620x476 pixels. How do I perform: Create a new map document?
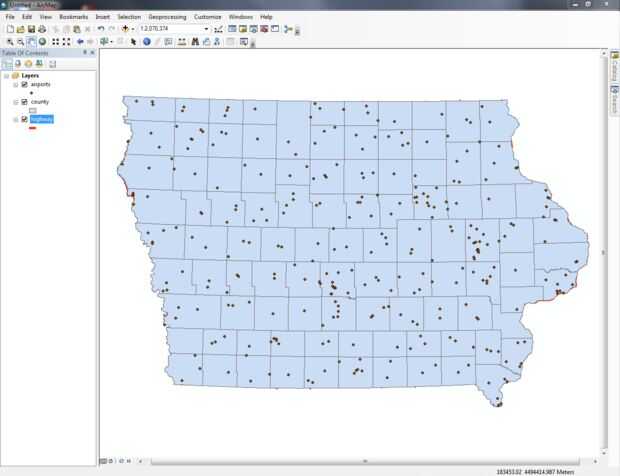(x=10, y=29)
